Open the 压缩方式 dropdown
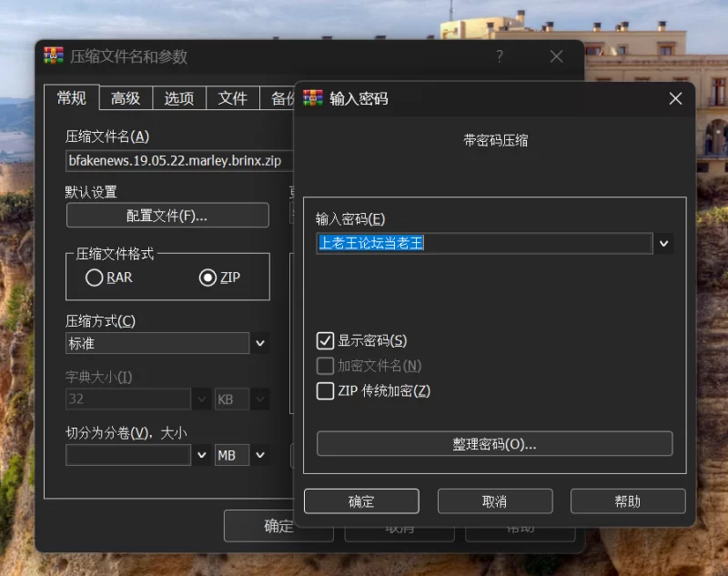The width and height of the screenshot is (728, 576). [260, 343]
